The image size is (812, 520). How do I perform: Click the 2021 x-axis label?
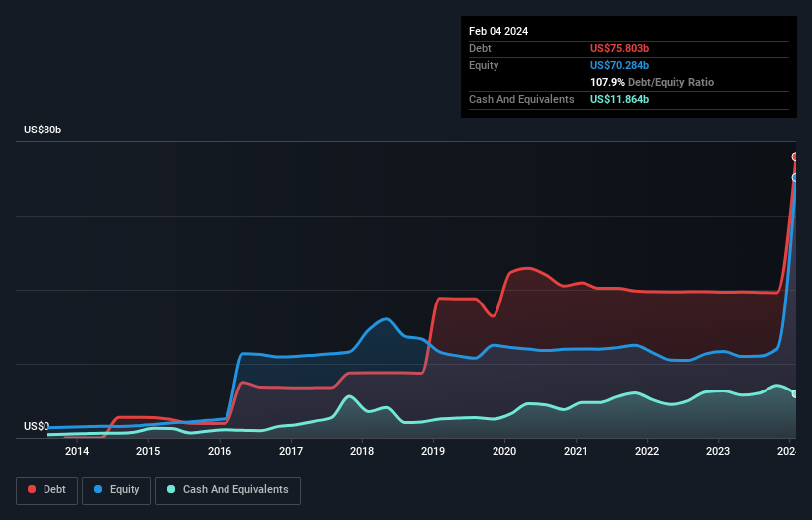point(576,451)
